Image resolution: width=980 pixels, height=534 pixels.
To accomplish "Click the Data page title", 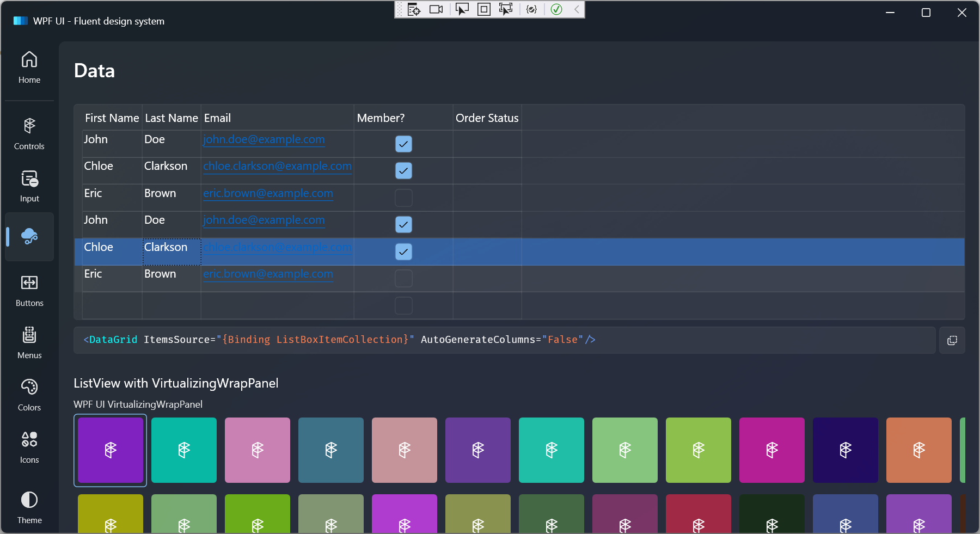I will (94, 71).
